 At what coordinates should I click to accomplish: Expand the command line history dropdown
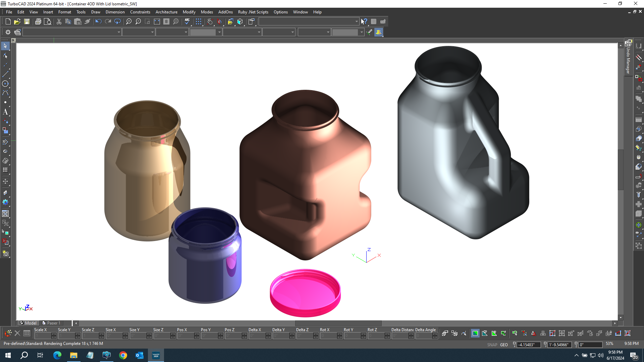[357, 21]
